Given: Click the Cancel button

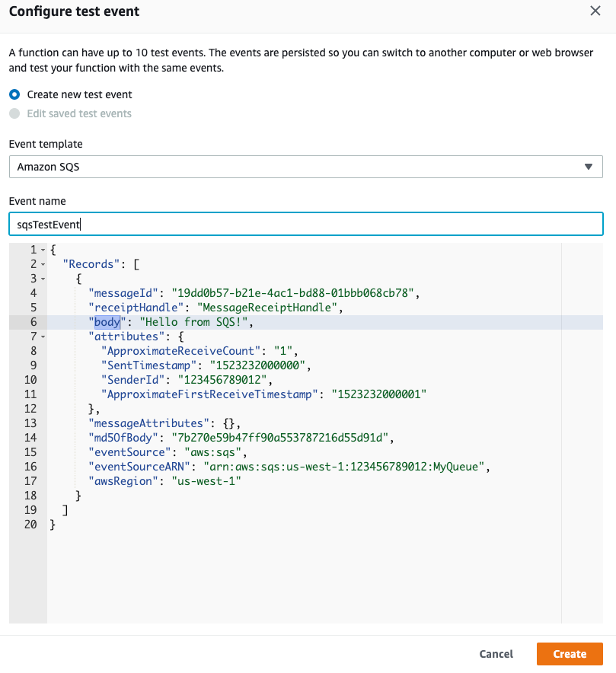Looking at the screenshot, I should 496,654.
